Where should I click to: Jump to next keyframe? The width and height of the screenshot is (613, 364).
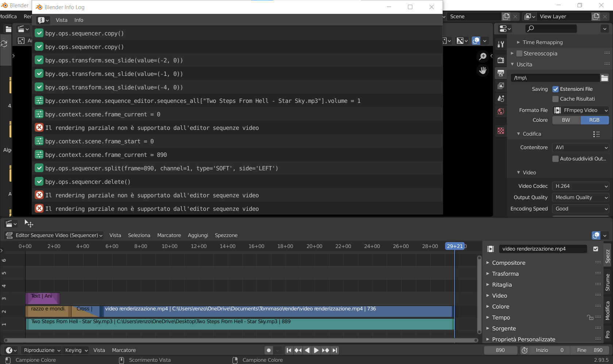point(325,350)
